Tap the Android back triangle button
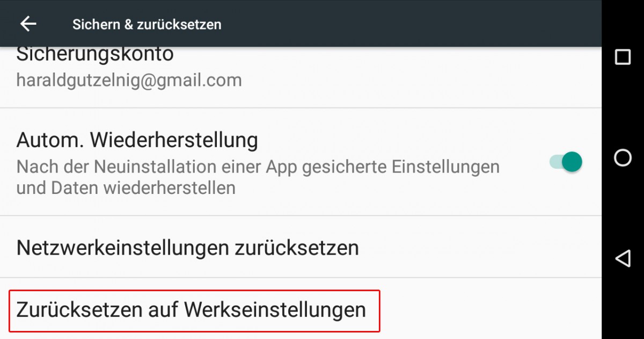Image resolution: width=644 pixels, height=339 pixels. coord(623,259)
